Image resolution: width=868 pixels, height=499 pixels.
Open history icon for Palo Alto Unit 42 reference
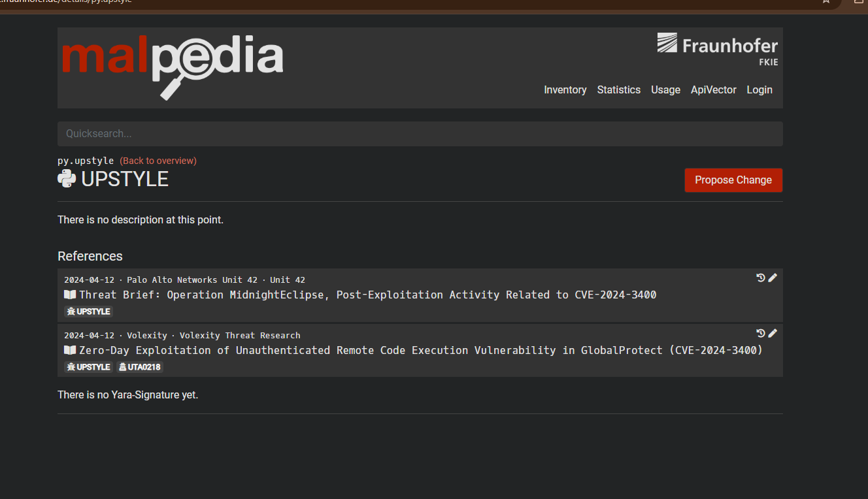pyautogui.click(x=761, y=278)
